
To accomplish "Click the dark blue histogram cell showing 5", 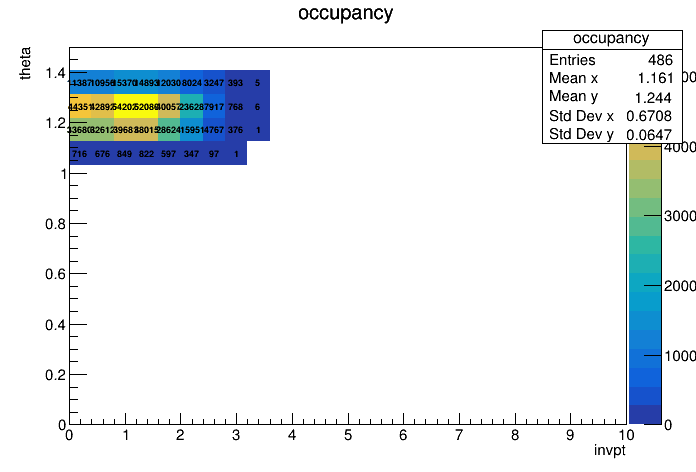I will point(258,82).
